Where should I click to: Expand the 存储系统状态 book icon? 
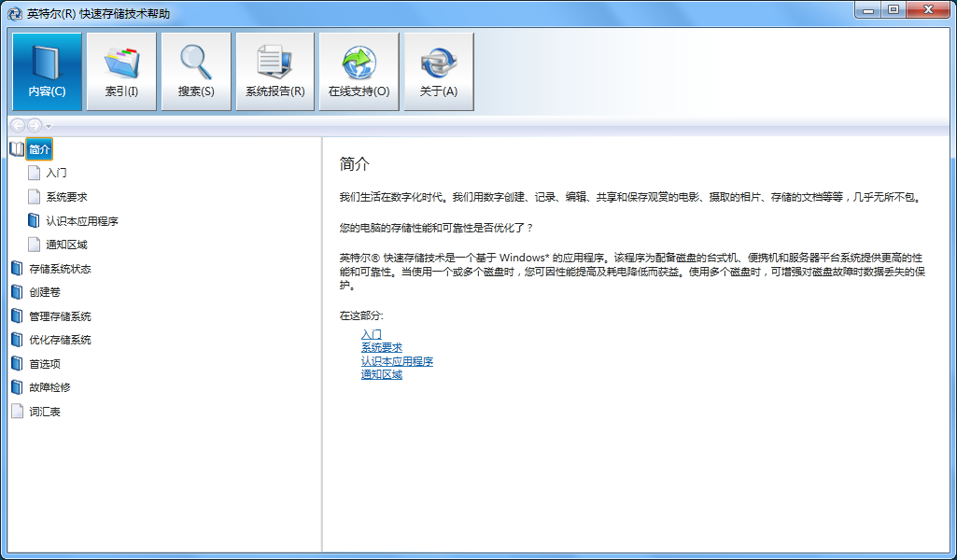click(17, 269)
